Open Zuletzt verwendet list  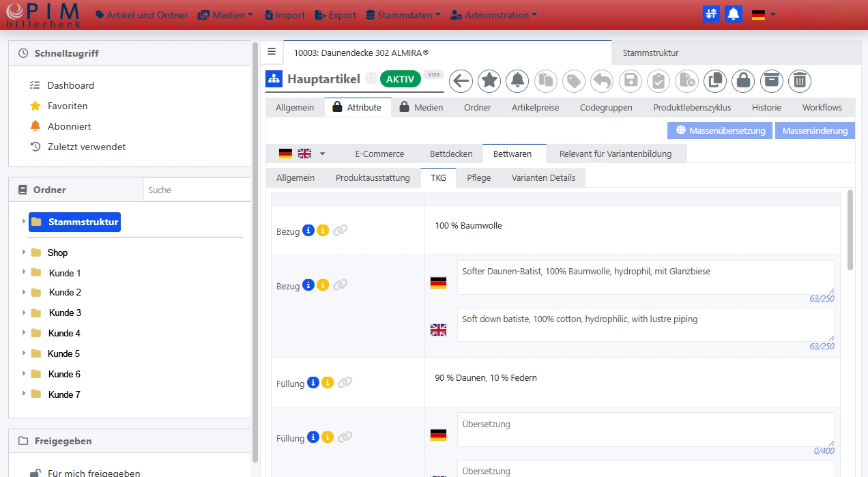pyautogui.click(x=87, y=147)
